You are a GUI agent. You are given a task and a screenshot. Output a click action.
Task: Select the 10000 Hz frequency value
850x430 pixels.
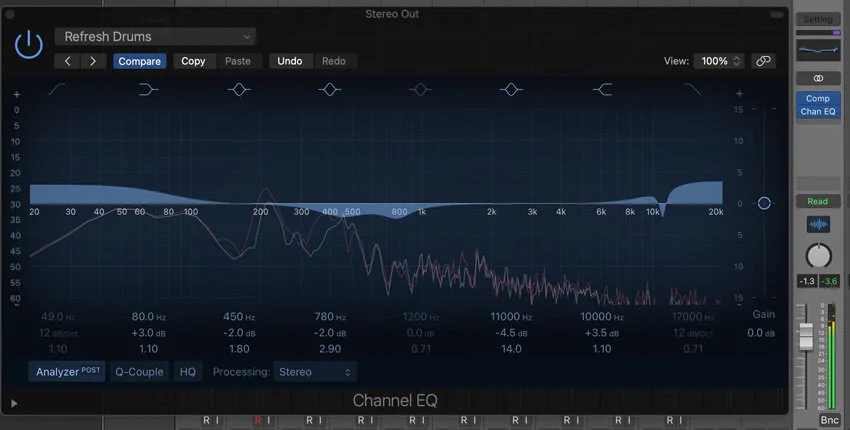(x=602, y=317)
